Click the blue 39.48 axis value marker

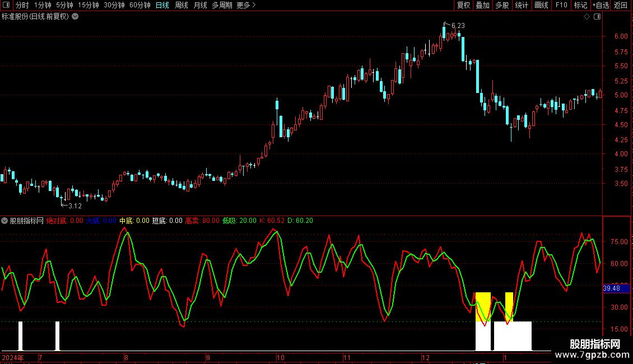pyautogui.click(x=616, y=288)
